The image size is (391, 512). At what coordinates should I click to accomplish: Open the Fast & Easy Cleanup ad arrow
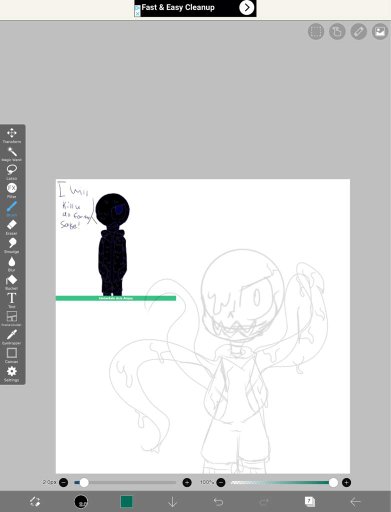point(247,8)
